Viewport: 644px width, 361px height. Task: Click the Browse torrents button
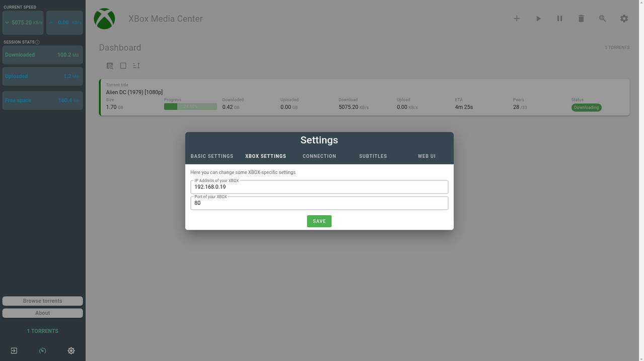[x=43, y=301]
